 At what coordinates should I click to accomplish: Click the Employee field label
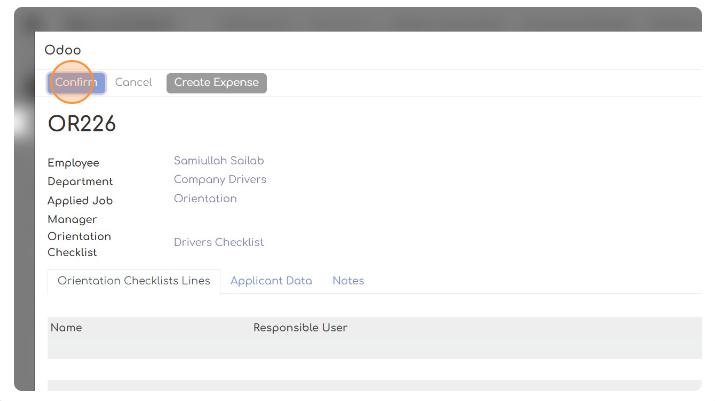(x=73, y=163)
